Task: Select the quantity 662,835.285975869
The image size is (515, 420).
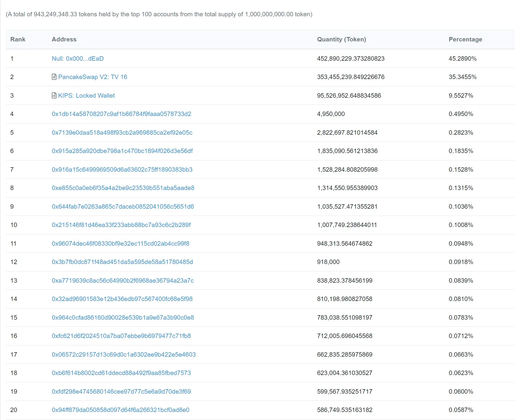Action: click(x=345, y=355)
